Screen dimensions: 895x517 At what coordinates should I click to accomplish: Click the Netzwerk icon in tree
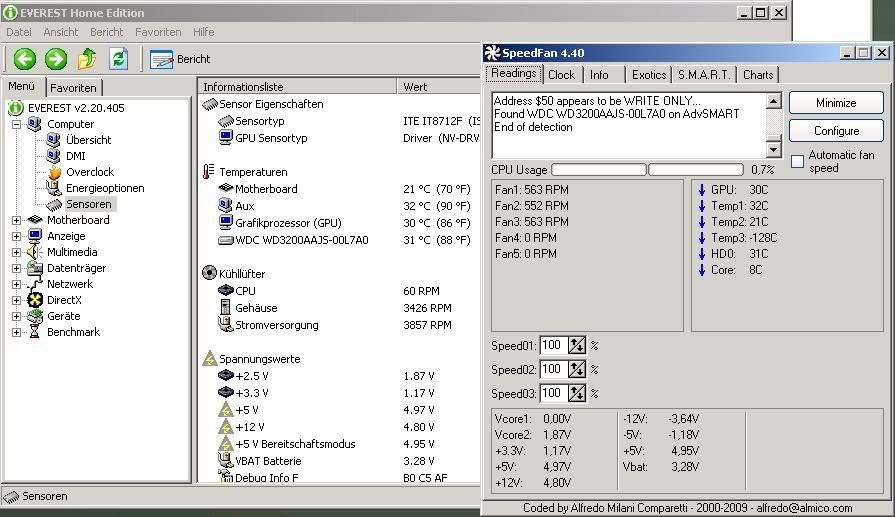[35, 284]
